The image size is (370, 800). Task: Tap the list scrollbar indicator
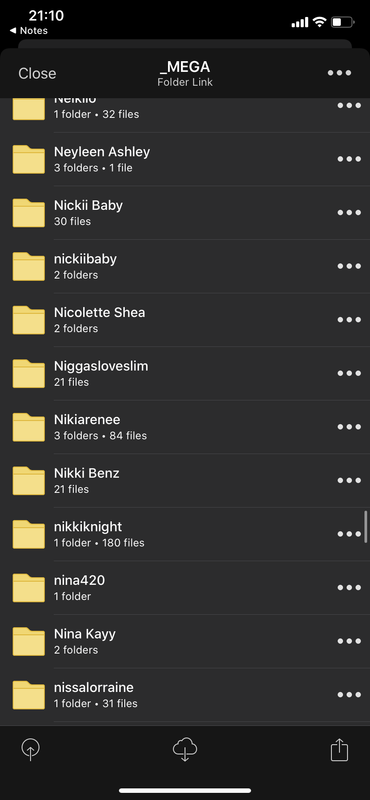coord(365,527)
